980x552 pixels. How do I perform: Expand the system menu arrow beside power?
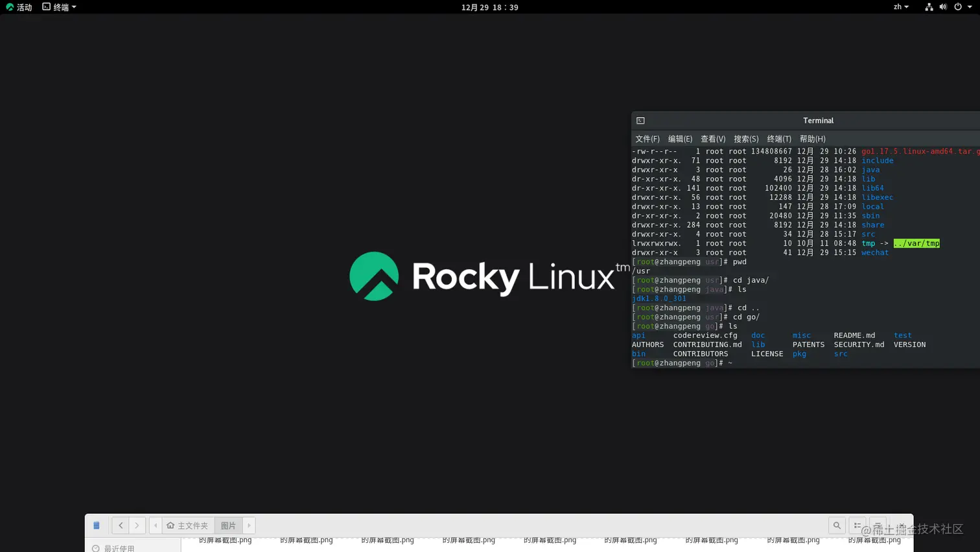[970, 6]
